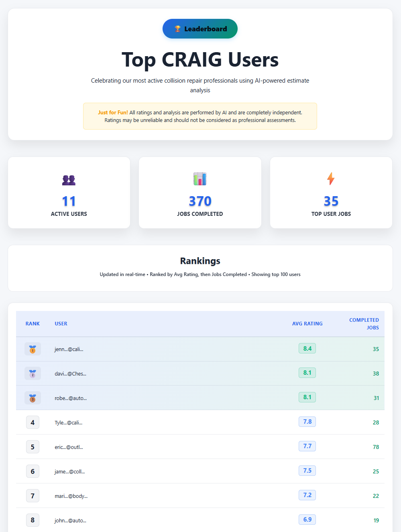
Task: Click the lightning bolt above Top User Jobs
Action: (x=331, y=179)
